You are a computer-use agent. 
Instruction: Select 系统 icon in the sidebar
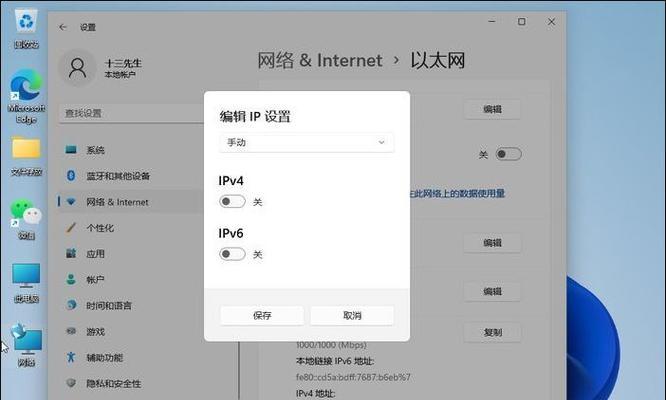(x=71, y=149)
